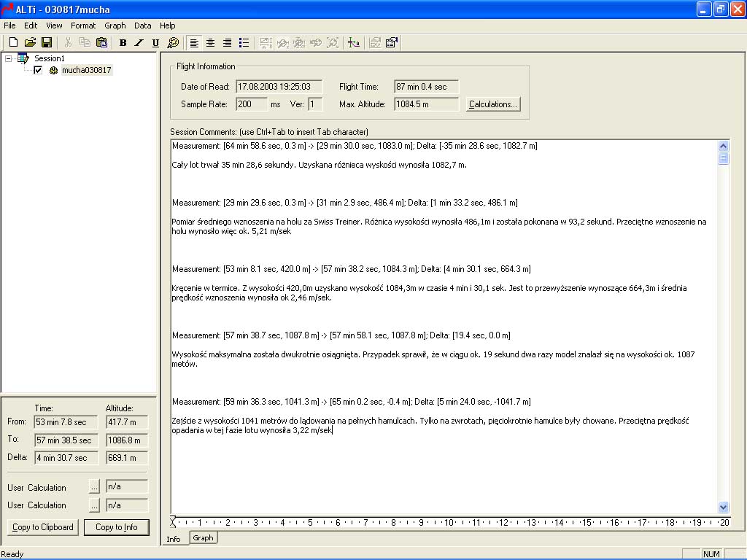Screen dimensions: 747x560
Task: Click the New document toolbar icon
Action: (13, 43)
